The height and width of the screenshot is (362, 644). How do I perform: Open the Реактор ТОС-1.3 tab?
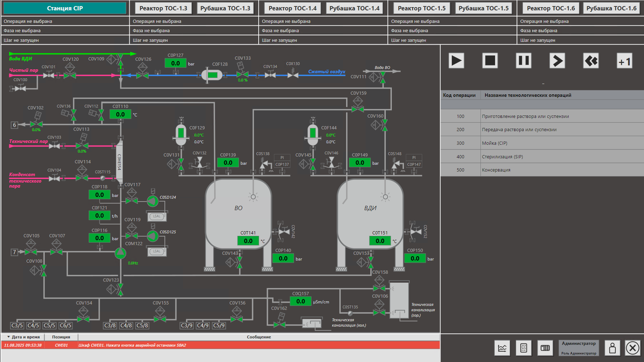click(x=163, y=8)
